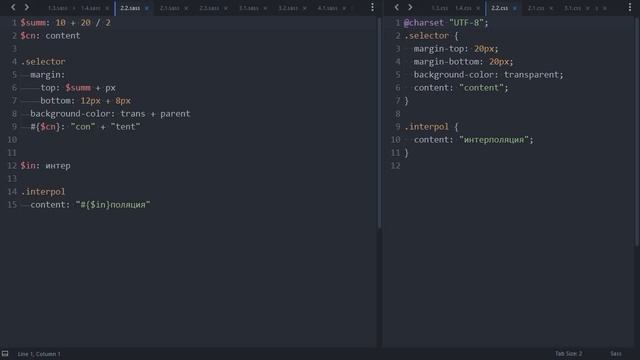Open the 2.1.css tab
This screenshot has width=640, height=360.
pyautogui.click(x=536, y=8)
